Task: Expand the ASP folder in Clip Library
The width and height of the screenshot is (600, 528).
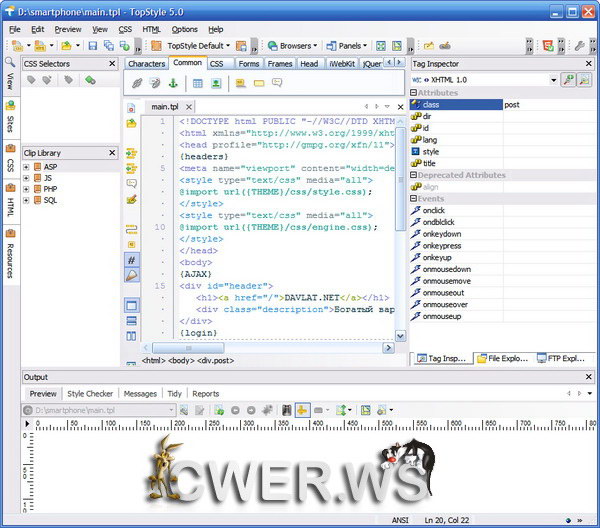Action: coord(27,167)
